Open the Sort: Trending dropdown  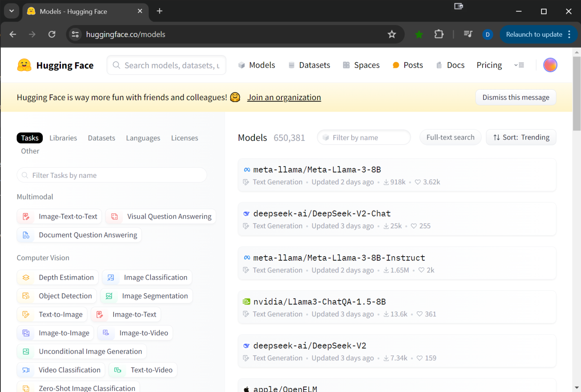(x=521, y=137)
